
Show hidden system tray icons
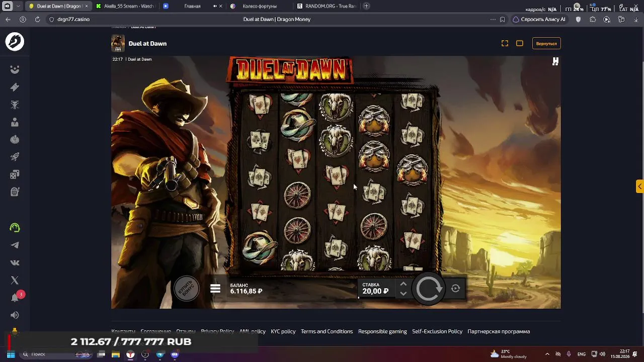pos(547,354)
